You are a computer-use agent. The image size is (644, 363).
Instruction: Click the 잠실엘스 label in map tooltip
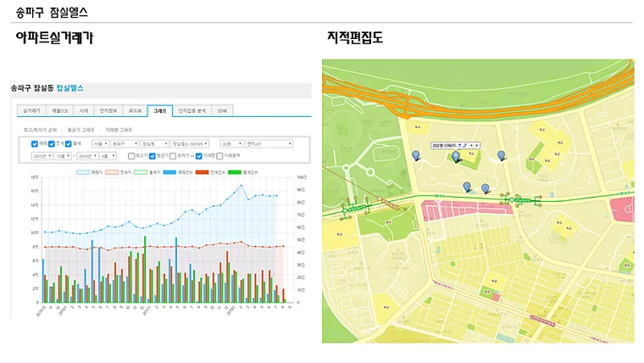[x=444, y=146]
